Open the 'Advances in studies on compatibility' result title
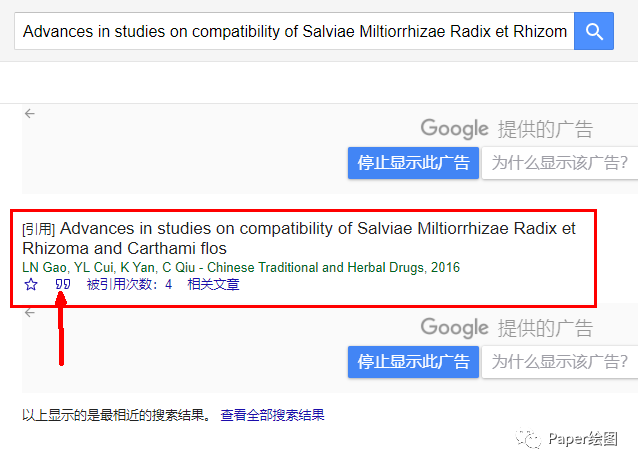 [x=299, y=238]
